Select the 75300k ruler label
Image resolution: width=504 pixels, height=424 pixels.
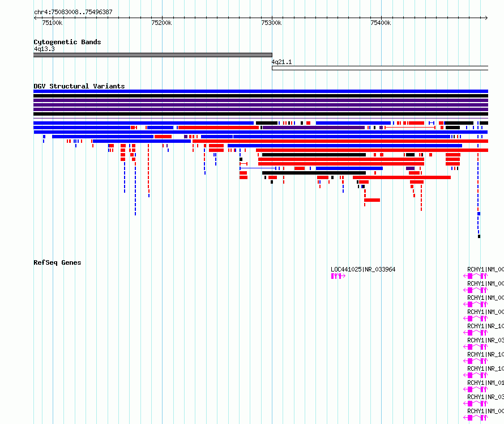pyautogui.click(x=271, y=23)
